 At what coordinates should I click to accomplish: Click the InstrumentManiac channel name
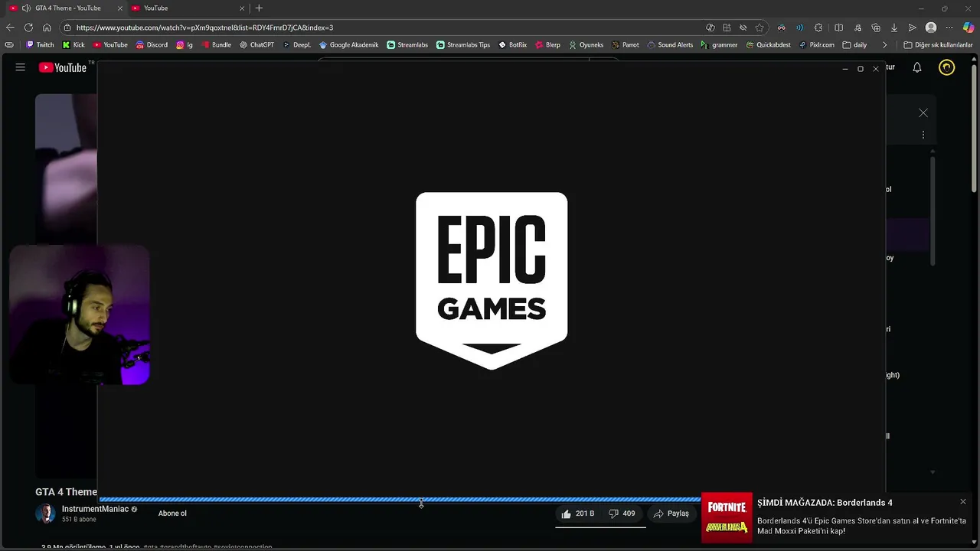95,509
